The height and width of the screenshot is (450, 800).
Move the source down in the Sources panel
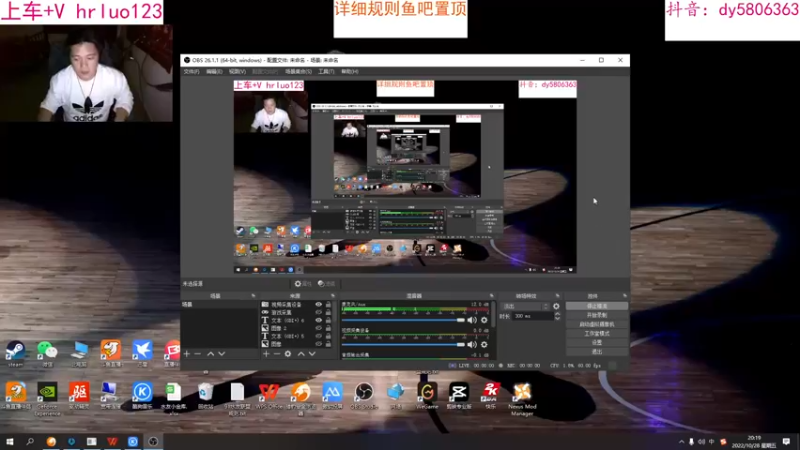[312, 354]
